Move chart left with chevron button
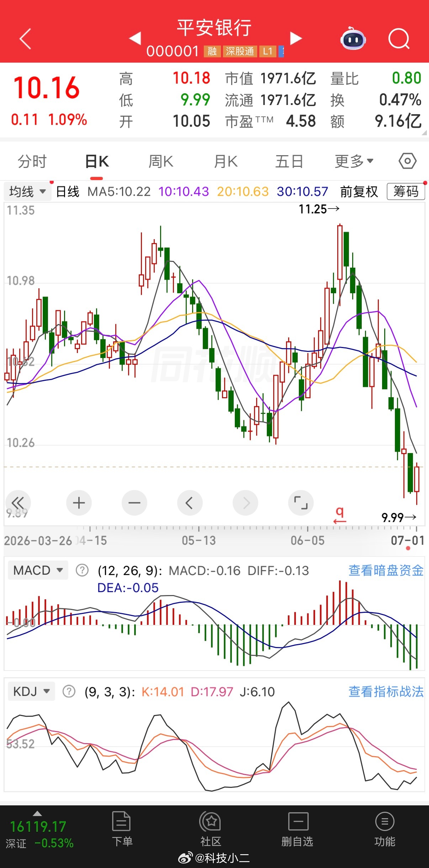 (190, 503)
